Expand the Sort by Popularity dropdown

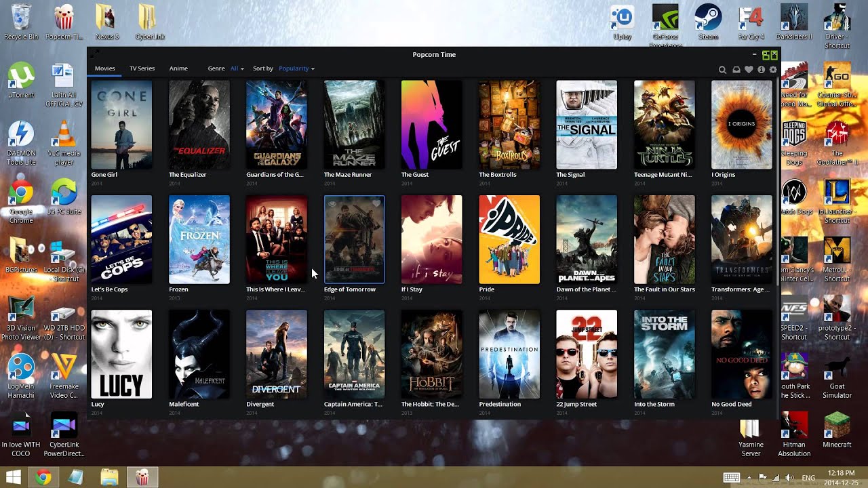click(296, 68)
